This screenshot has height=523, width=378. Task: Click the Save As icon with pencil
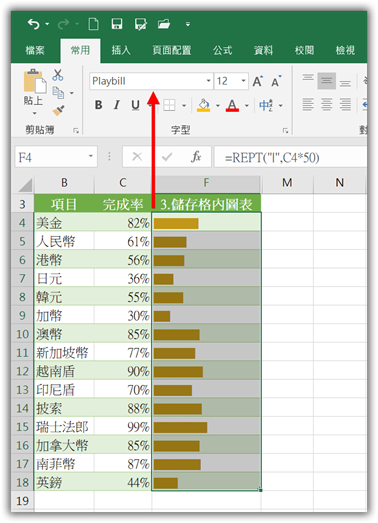pyautogui.click(x=140, y=24)
